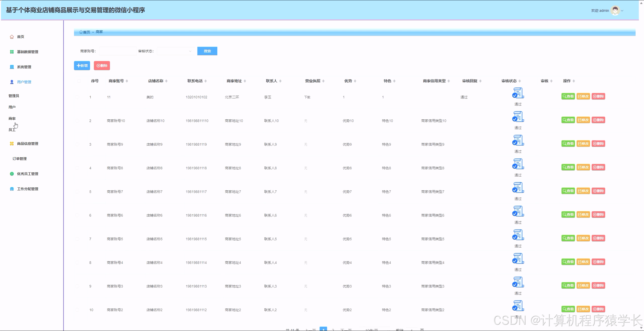This screenshot has height=331, width=644.
Task: Sort by 店铺名称 column arrows
Action: [166, 81]
